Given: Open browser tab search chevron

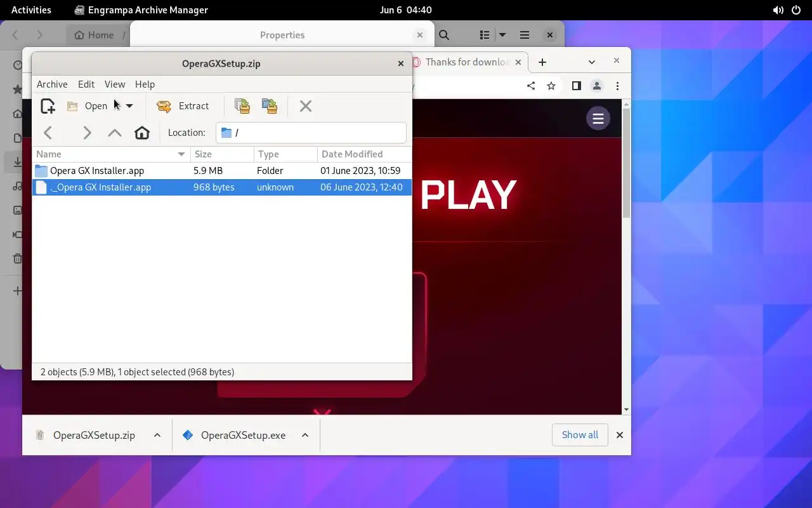Looking at the screenshot, I should tap(592, 62).
